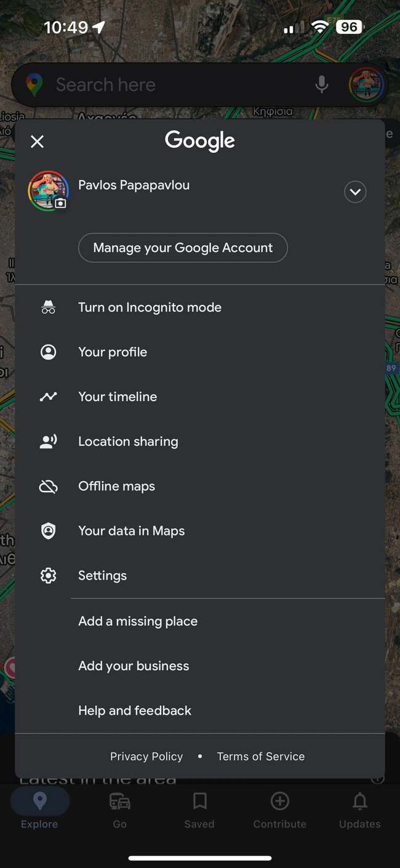The height and width of the screenshot is (868, 400).
Task: Open the Terms of Service link
Action: tap(261, 756)
